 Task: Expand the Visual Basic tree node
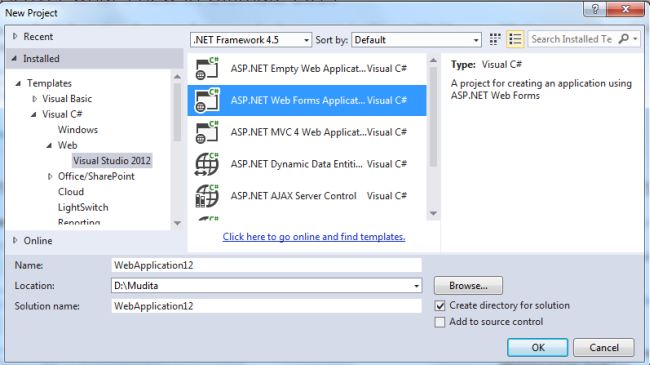[35, 99]
